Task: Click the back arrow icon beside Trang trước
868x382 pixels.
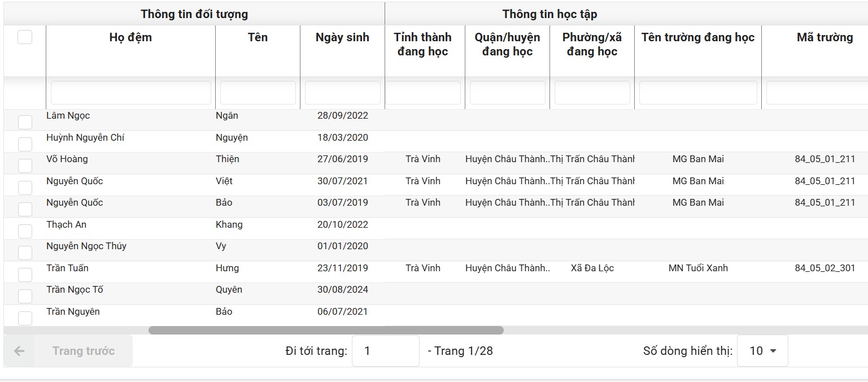Action: [19, 351]
